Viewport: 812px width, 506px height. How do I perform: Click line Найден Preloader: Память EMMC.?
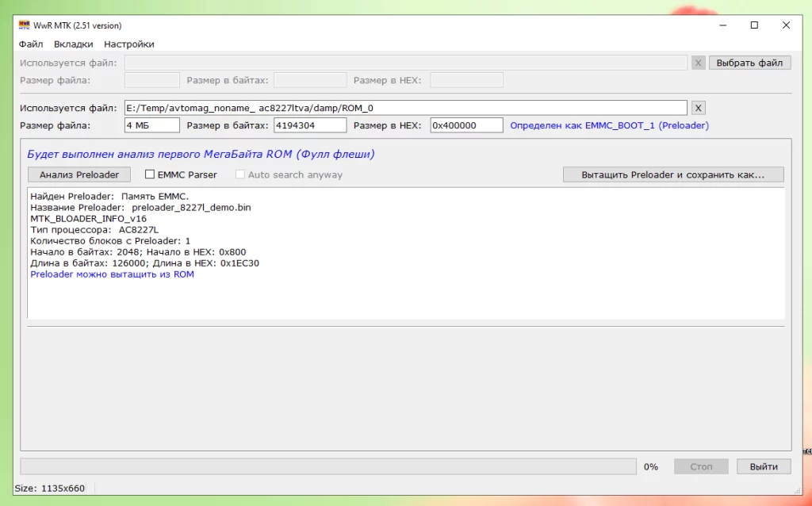point(109,196)
